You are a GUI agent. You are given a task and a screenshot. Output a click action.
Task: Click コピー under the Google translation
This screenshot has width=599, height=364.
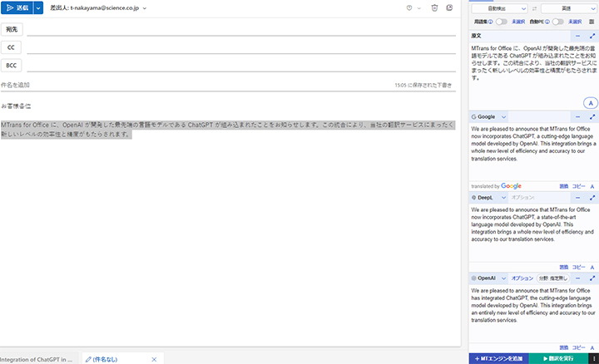pos(578,186)
